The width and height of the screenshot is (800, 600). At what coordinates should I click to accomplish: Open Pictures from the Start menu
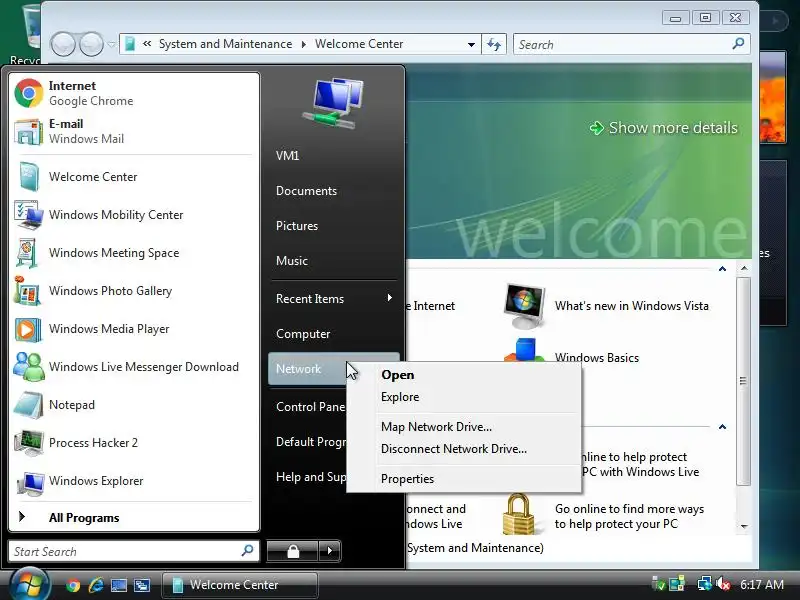click(x=333, y=226)
